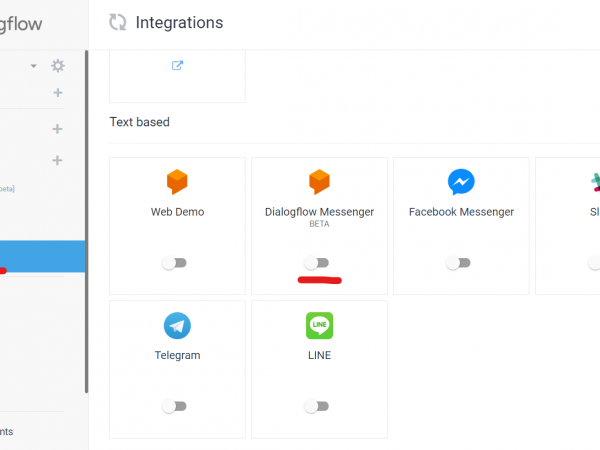Toggle the LINE integration switch
Screen dimensions: 600x450
[316, 406]
